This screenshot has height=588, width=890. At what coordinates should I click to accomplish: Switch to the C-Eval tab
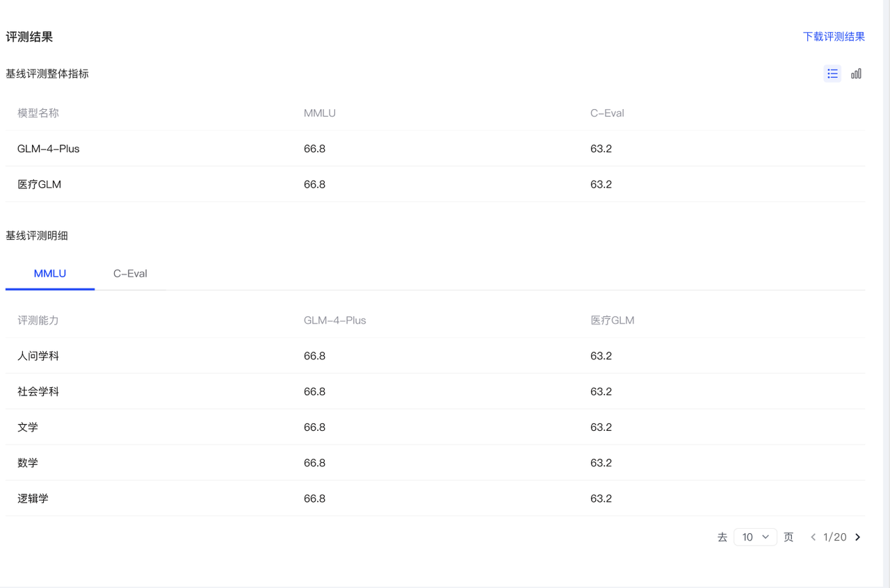click(130, 274)
